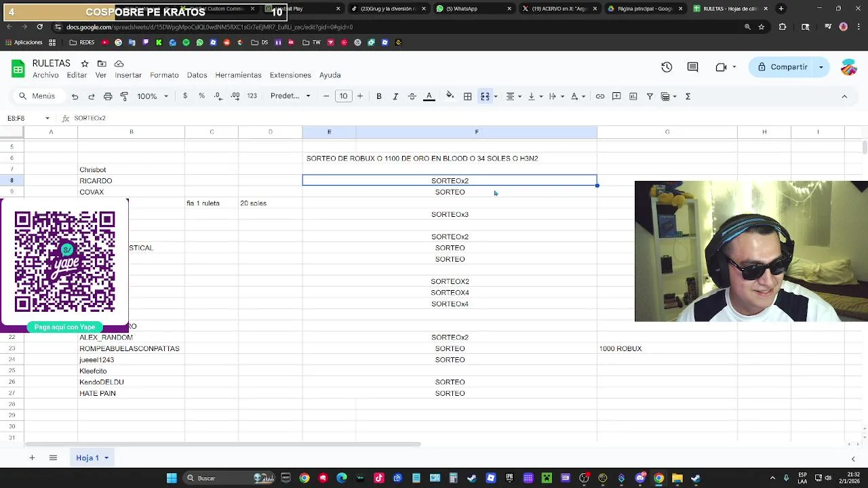Open the text wrapping dropdown
Image resolution: width=868 pixels, height=488 pixels.
(555, 96)
